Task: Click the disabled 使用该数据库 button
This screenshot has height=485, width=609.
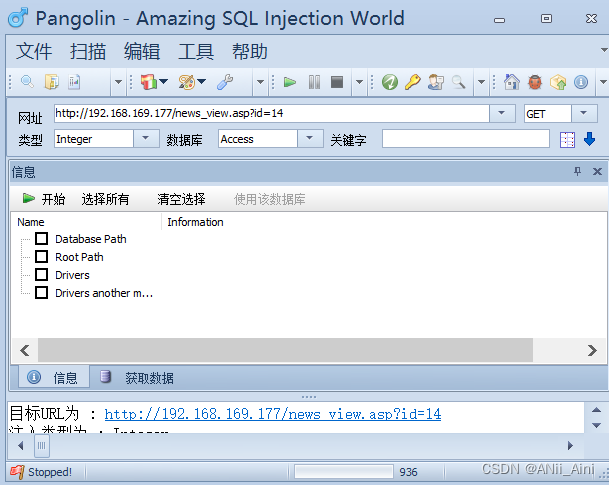Action: [270, 199]
